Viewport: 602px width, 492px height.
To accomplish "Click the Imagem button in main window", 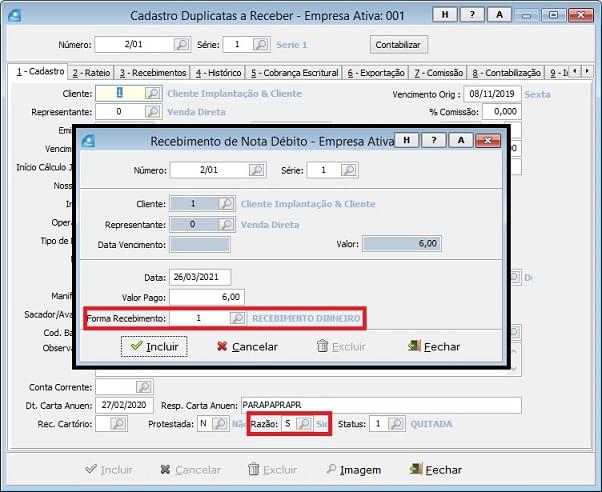I will [x=353, y=470].
